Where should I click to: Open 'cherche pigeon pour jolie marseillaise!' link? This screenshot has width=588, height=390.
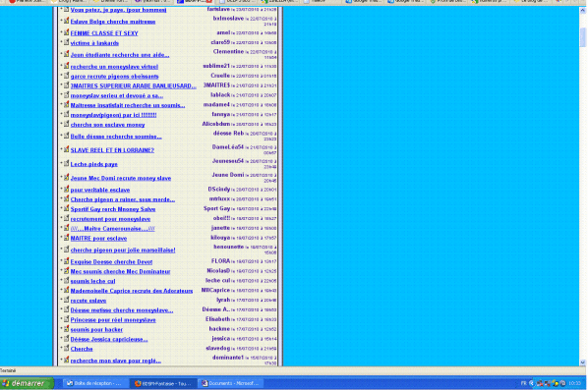[123, 250]
